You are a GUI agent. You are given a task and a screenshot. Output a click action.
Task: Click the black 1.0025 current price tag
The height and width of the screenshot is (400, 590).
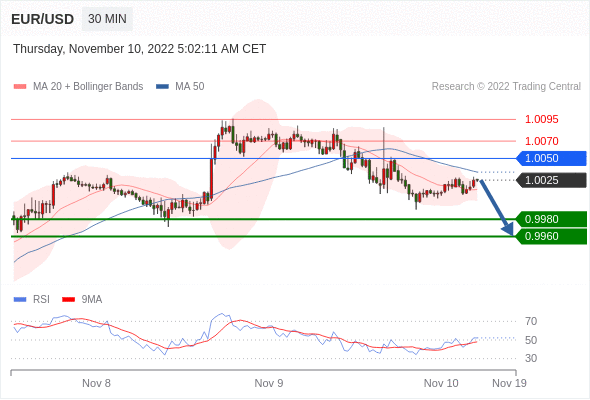(x=551, y=180)
